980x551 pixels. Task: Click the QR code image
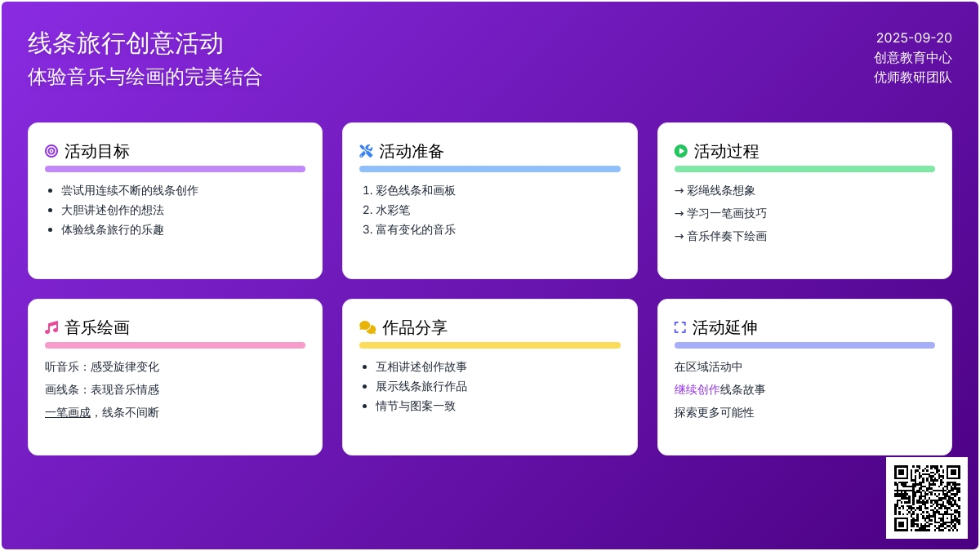click(x=926, y=497)
